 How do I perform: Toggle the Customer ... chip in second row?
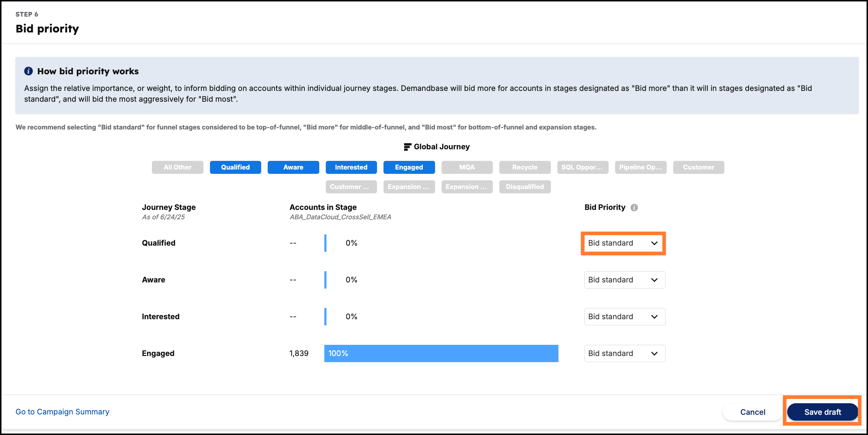coord(351,187)
